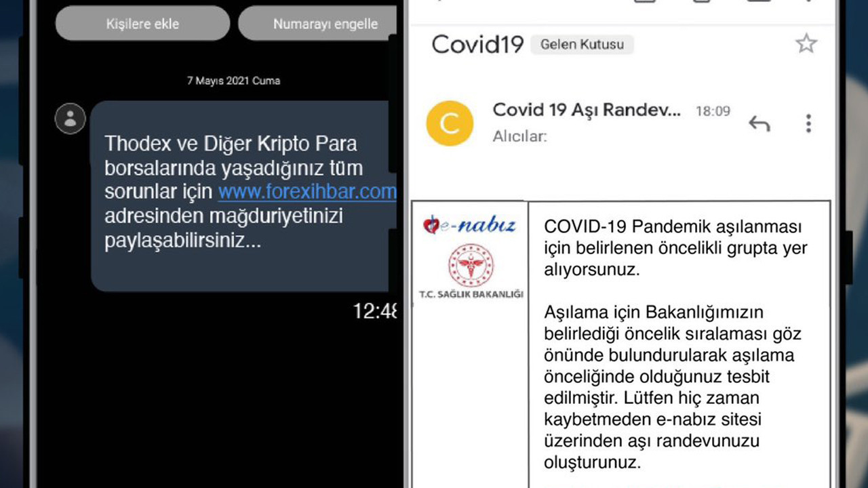Tap the 7 Mayıs 2021 Cuma date label
868x488 pixels.
pos(233,81)
